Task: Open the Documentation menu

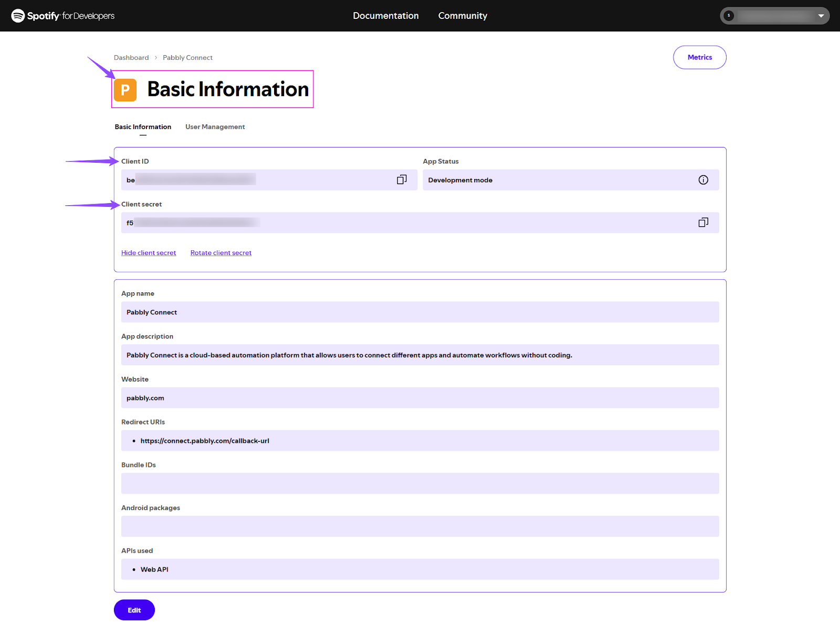Action: coord(385,16)
